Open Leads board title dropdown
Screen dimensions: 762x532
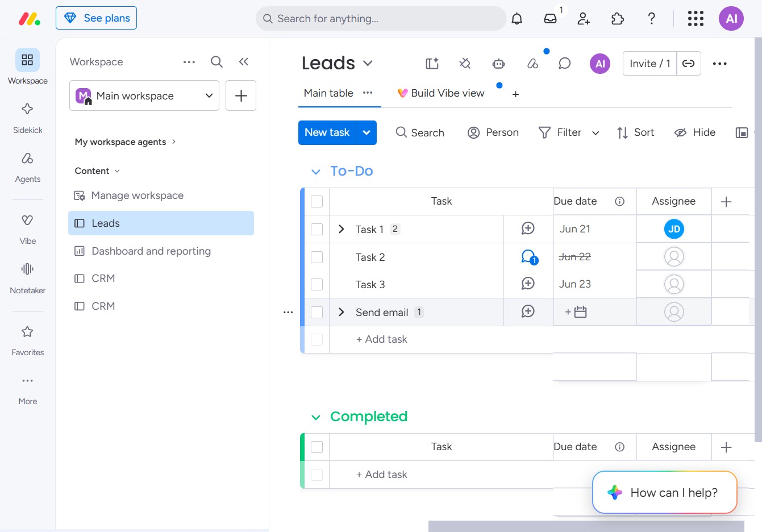[368, 63]
